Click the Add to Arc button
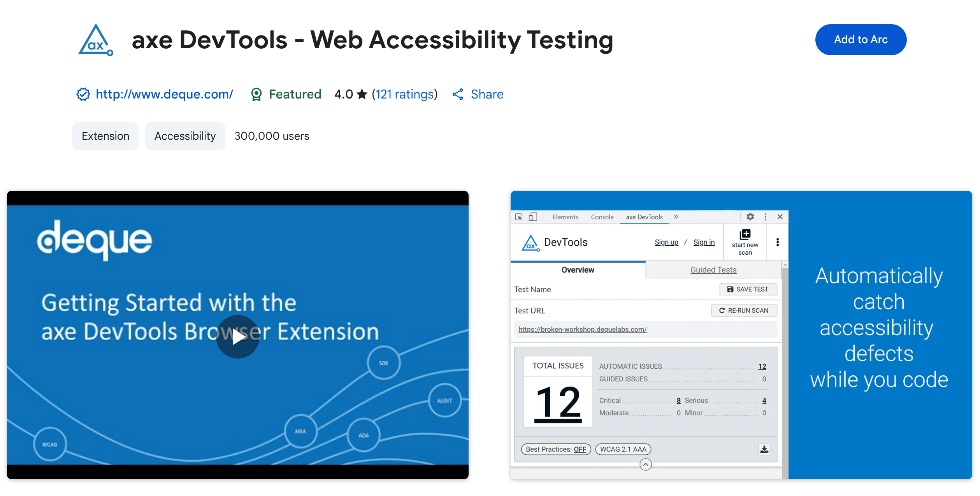This screenshot has height=496, width=980. pos(861,40)
